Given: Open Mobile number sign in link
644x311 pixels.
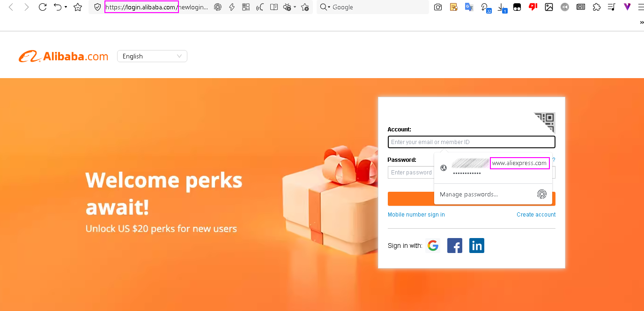Looking at the screenshot, I should click(416, 215).
